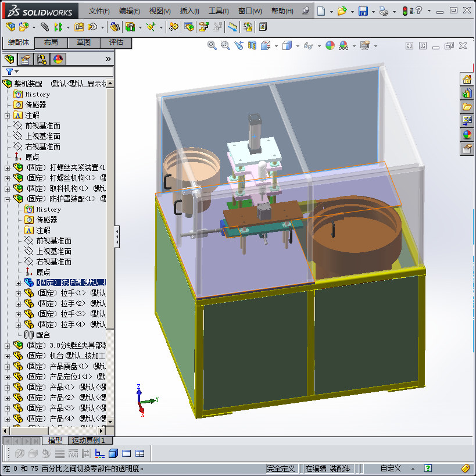Open the View Orientation dropdown arrow
The image size is (476, 476).
pyautogui.click(x=276, y=46)
